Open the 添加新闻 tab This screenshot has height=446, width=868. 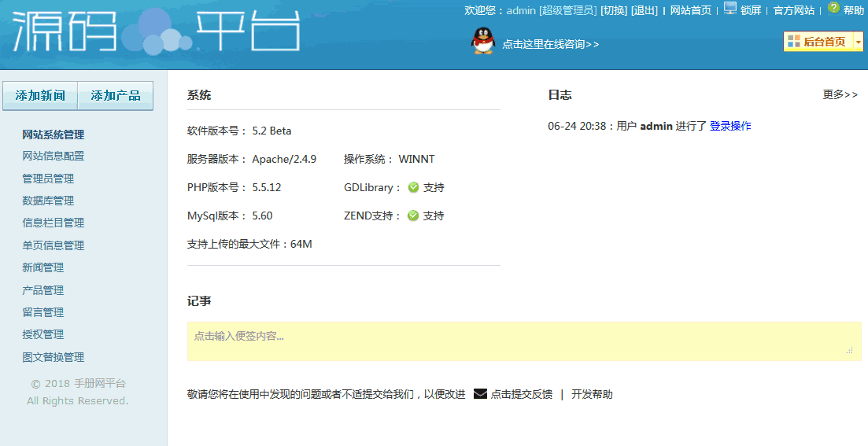(40, 96)
